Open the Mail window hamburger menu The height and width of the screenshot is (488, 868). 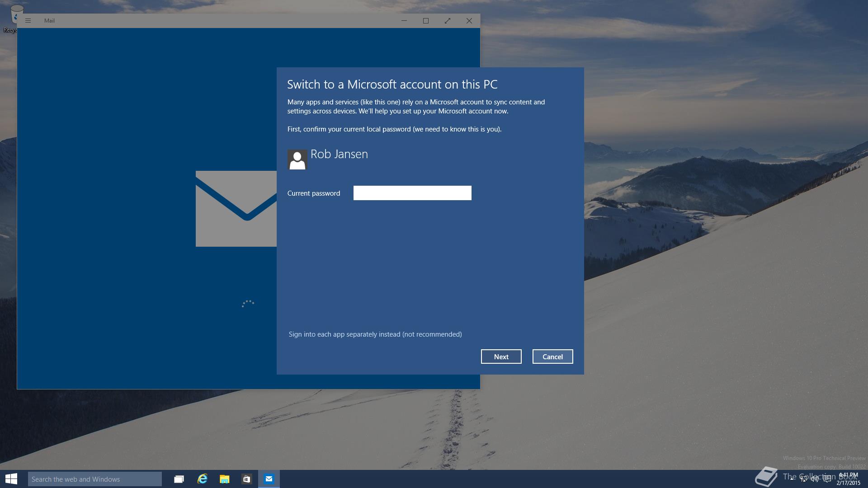click(x=28, y=21)
